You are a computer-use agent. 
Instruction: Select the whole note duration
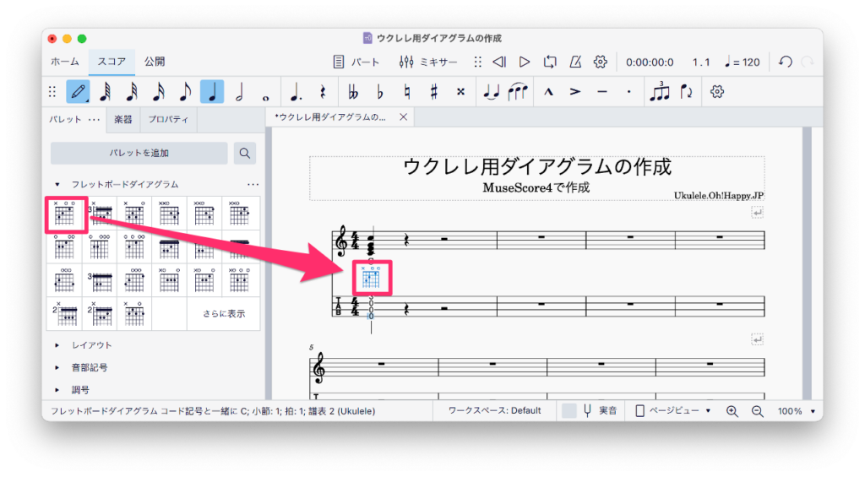[x=266, y=91]
